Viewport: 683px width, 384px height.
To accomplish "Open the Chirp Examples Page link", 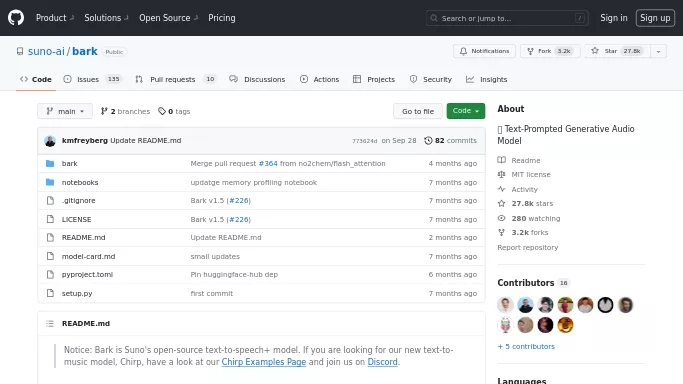I will [x=264, y=362].
